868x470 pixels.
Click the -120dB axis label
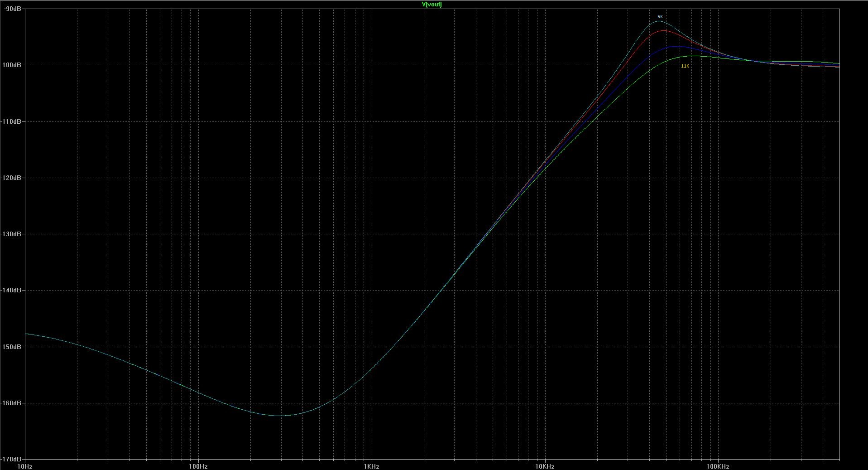10,178
